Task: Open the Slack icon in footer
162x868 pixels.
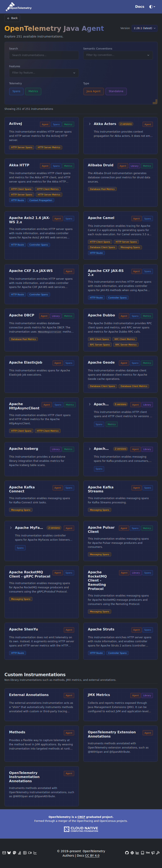Action: pyautogui.click(x=132, y=853)
